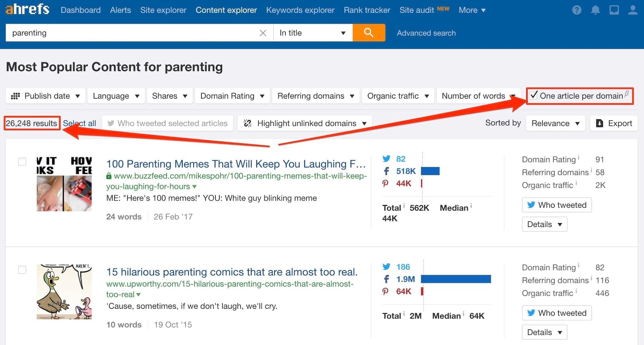Click the 24 words label

point(124,217)
